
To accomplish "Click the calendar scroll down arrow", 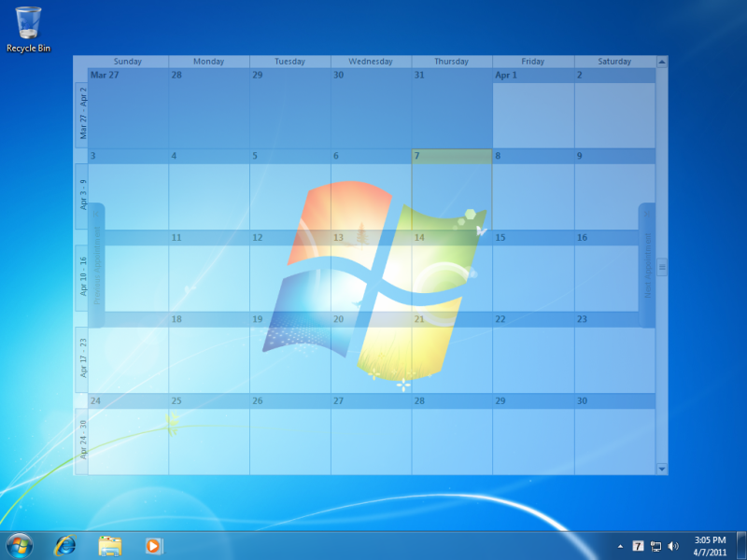I will point(662,469).
